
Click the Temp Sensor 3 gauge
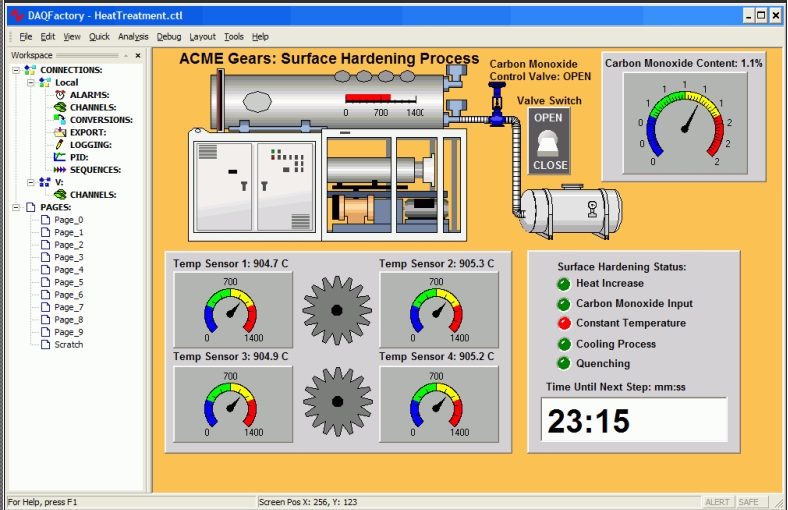[233, 404]
